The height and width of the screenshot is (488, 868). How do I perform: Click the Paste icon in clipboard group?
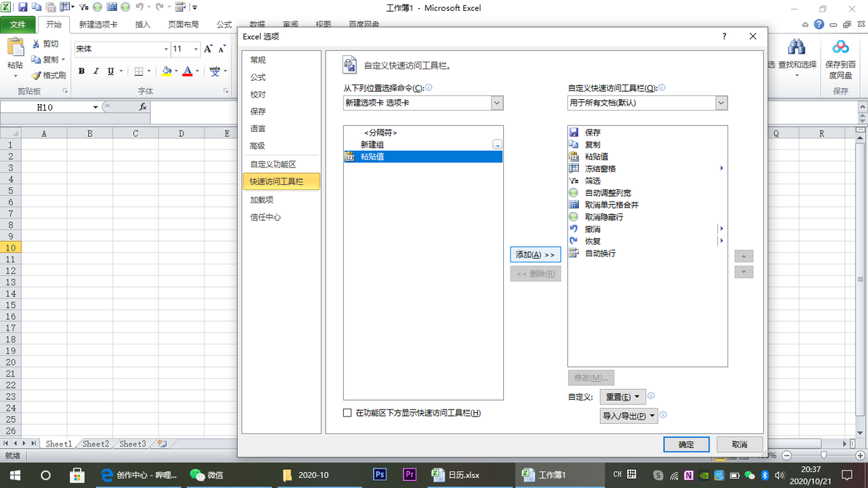point(15,48)
